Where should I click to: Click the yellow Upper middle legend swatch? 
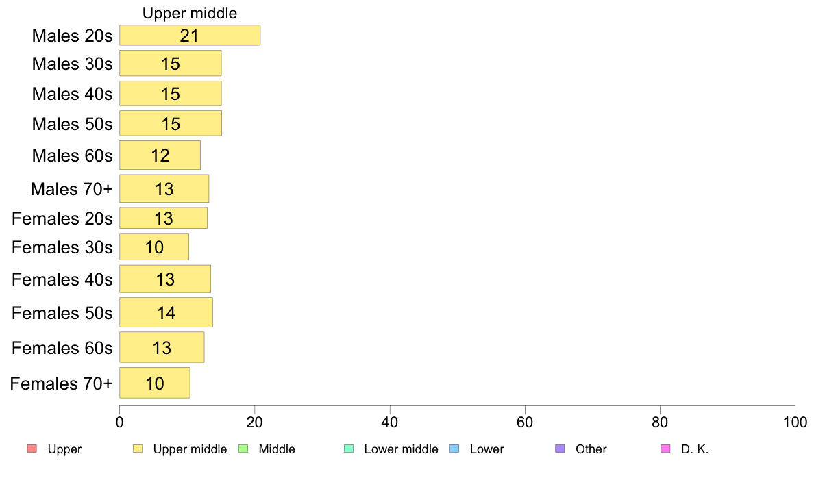[138, 449]
